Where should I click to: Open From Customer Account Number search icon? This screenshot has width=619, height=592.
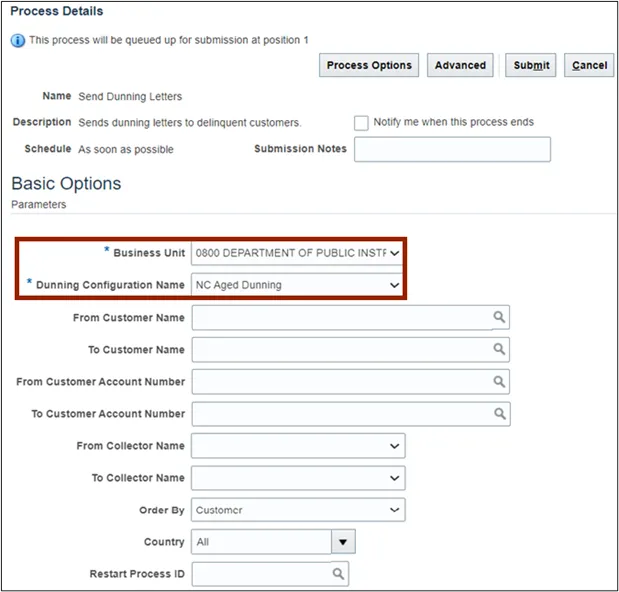click(498, 382)
